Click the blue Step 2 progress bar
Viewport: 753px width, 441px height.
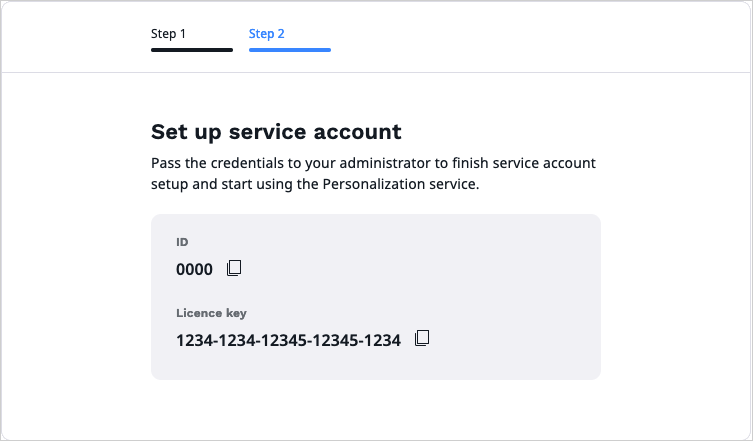click(290, 50)
